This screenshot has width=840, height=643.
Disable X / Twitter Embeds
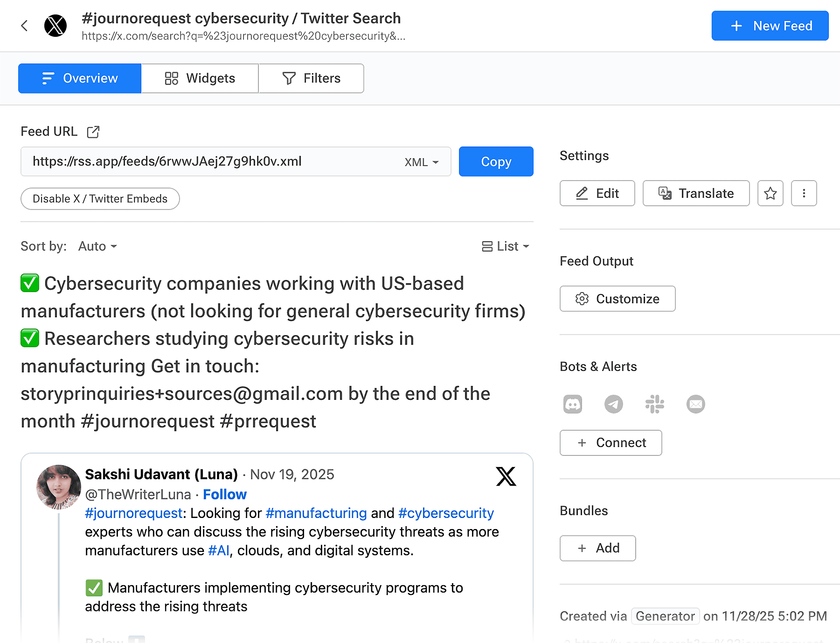100,199
